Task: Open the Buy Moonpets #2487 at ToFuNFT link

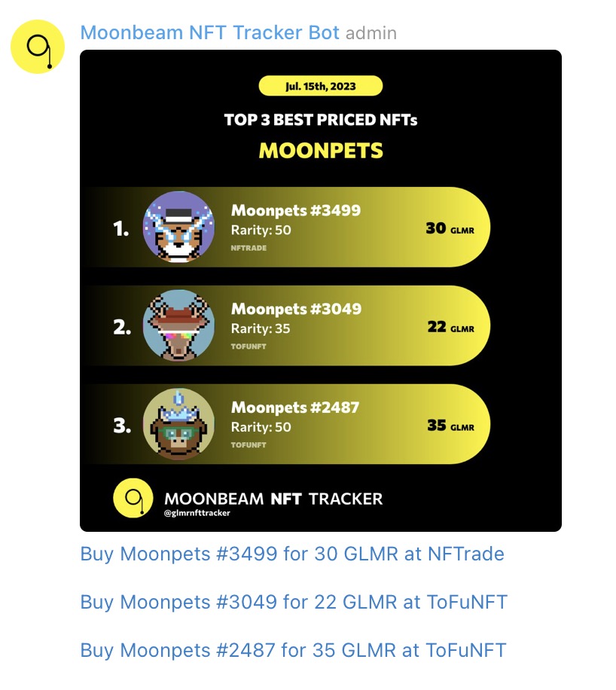Action: tap(293, 650)
